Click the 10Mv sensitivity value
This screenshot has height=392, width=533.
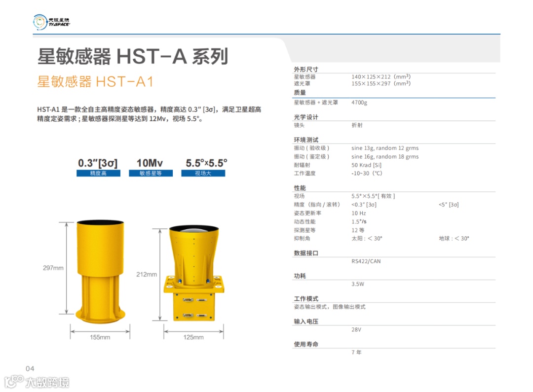pyautogui.click(x=150, y=163)
